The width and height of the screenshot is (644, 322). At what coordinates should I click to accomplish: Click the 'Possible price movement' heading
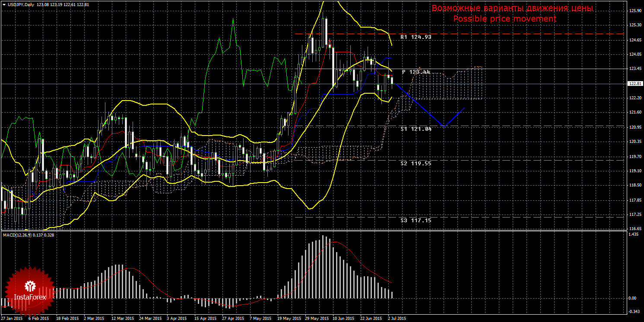pos(504,19)
